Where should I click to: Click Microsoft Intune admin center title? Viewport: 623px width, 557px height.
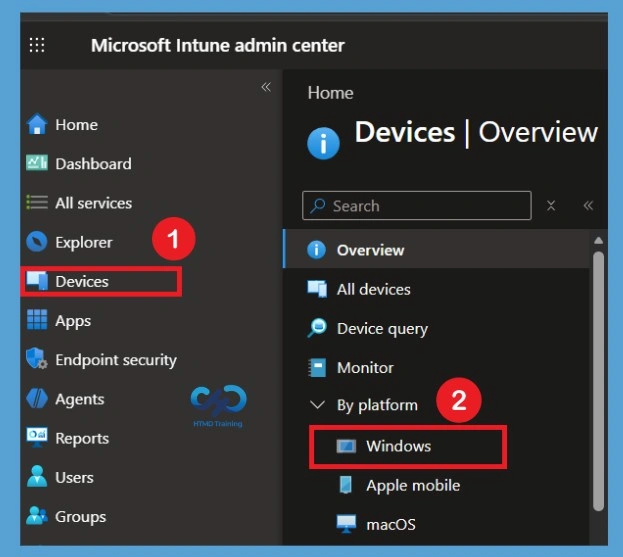(x=217, y=45)
